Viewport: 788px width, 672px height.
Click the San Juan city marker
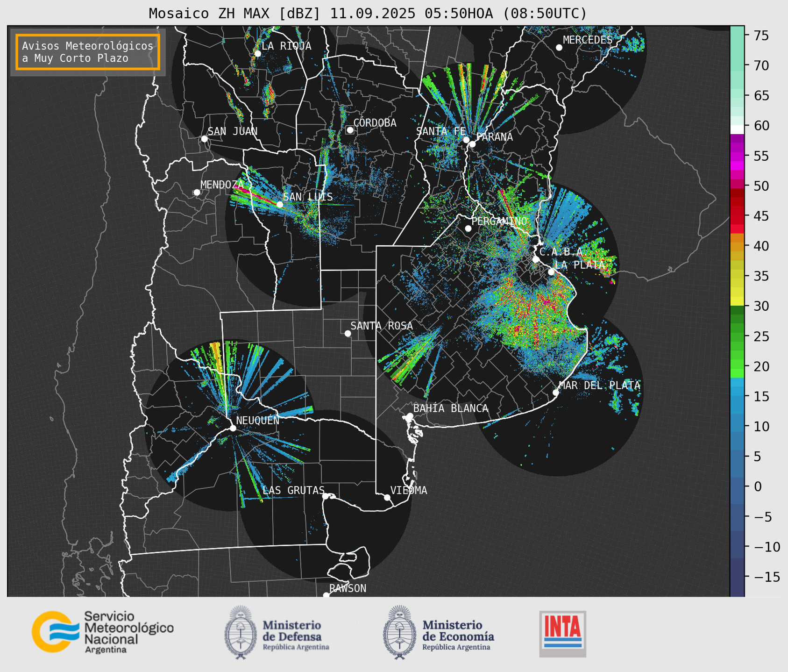(204, 139)
